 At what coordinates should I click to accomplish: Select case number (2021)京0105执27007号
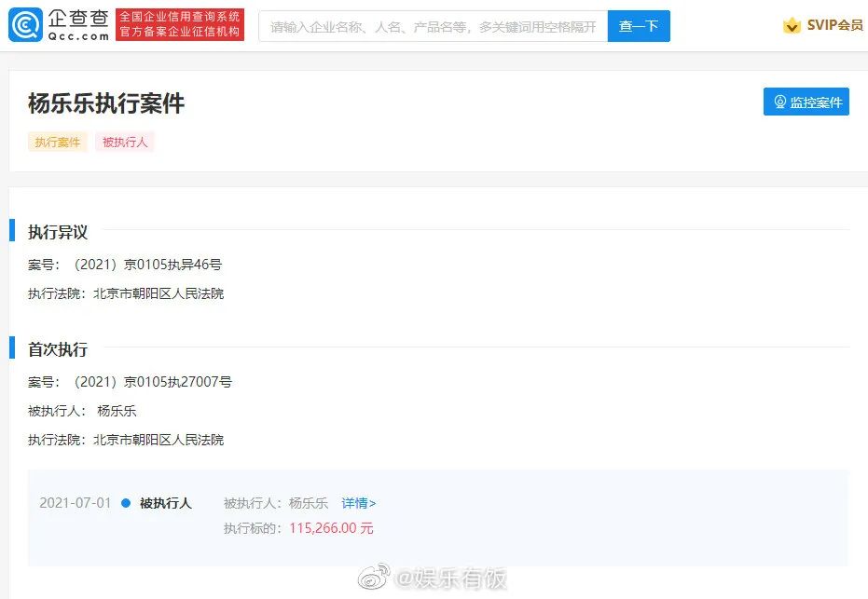pos(152,382)
